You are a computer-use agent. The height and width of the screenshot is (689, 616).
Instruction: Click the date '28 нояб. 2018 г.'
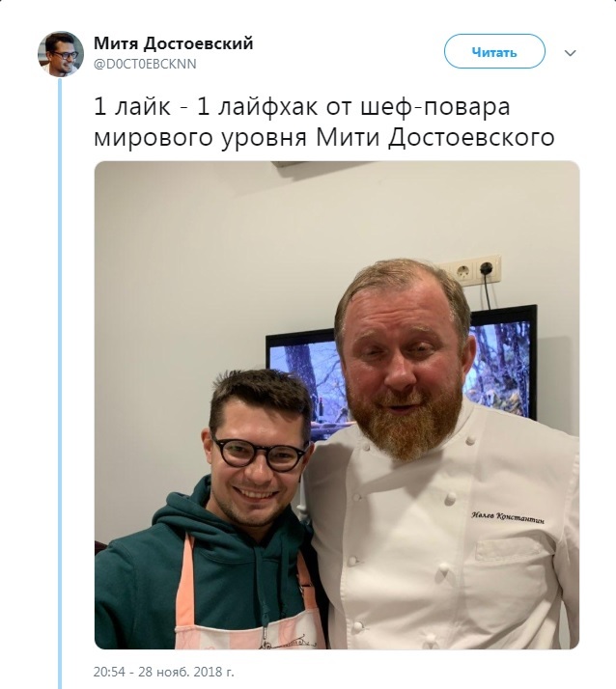[186, 672]
